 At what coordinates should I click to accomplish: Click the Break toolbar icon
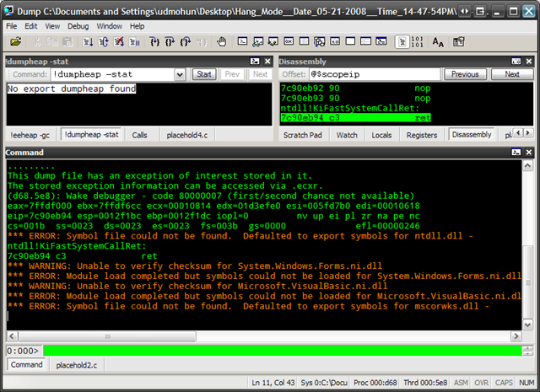pyautogui.click(x=134, y=42)
